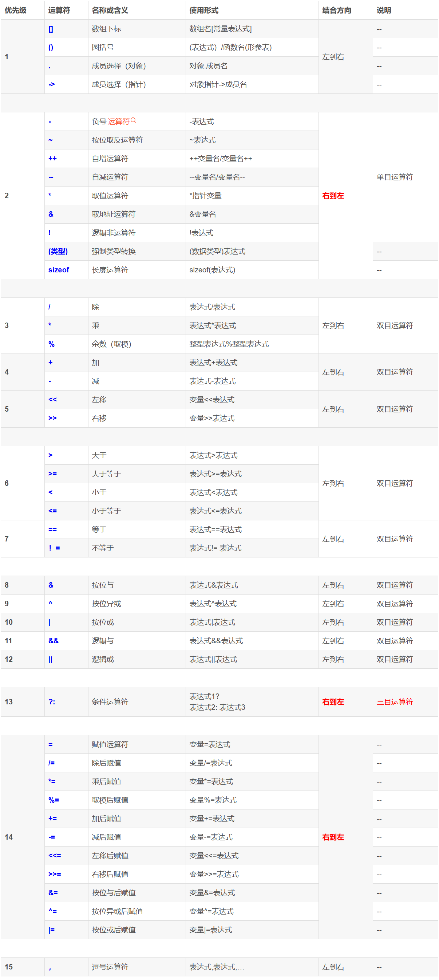Click the 数组名[常量表达式] usage cell
439x980 pixels.
252,29
